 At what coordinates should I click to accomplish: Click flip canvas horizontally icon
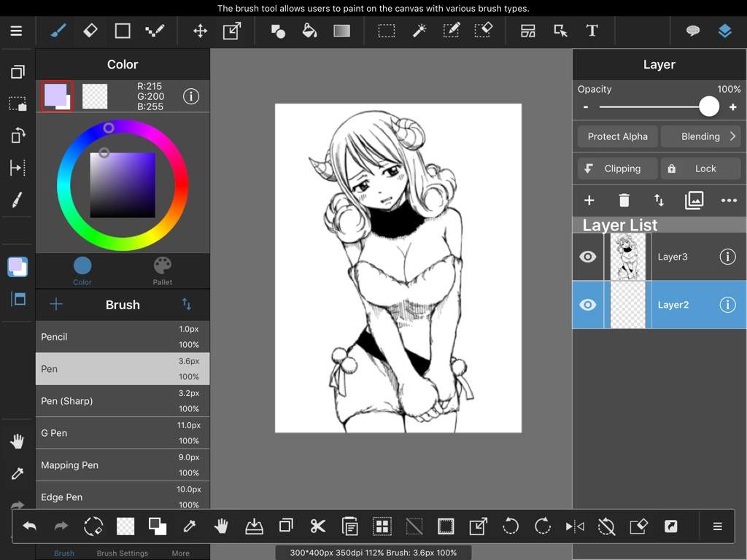coord(575,526)
